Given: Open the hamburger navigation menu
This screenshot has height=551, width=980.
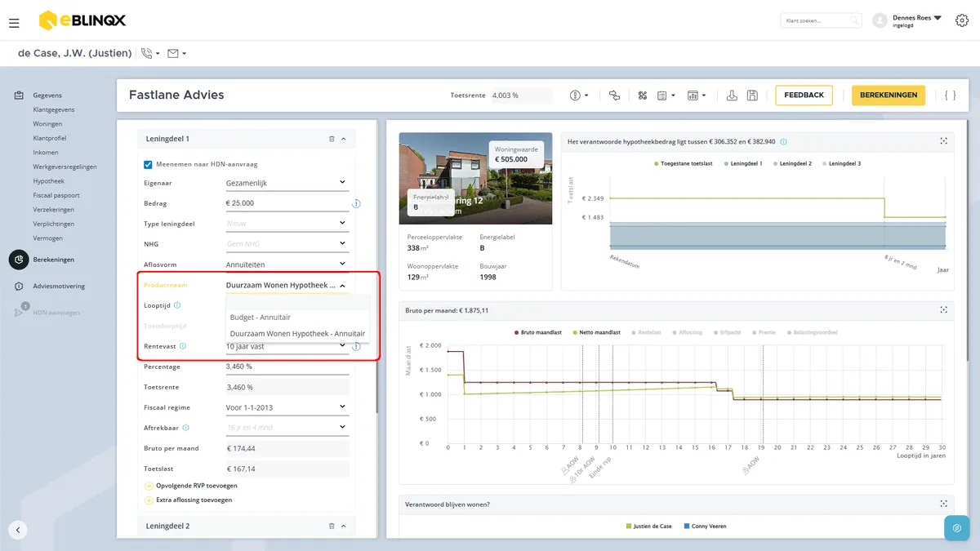Looking at the screenshot, I should point(14,23).
